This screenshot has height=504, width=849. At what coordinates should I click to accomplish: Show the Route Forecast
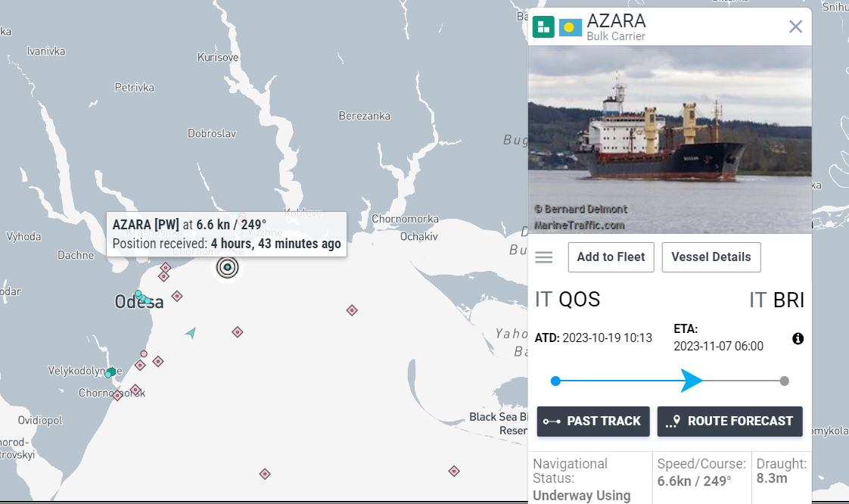729,422
